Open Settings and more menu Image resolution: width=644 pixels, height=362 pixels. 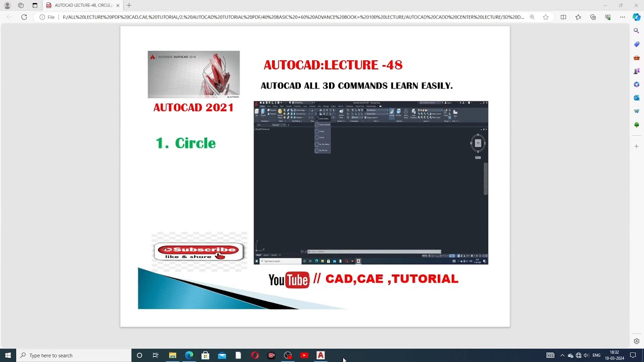(x=622, y=17)
